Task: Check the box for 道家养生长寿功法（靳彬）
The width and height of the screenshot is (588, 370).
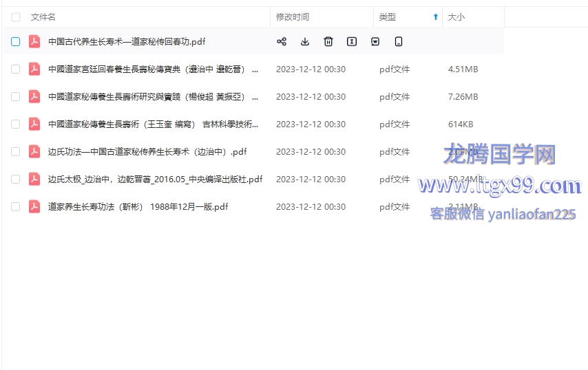Action: (15, 207)
